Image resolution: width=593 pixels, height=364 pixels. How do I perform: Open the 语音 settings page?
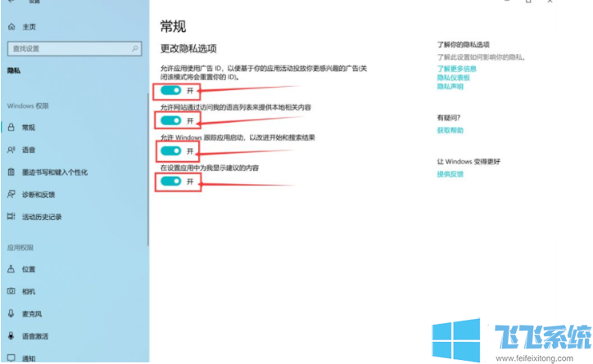click(x=29, y=150)
